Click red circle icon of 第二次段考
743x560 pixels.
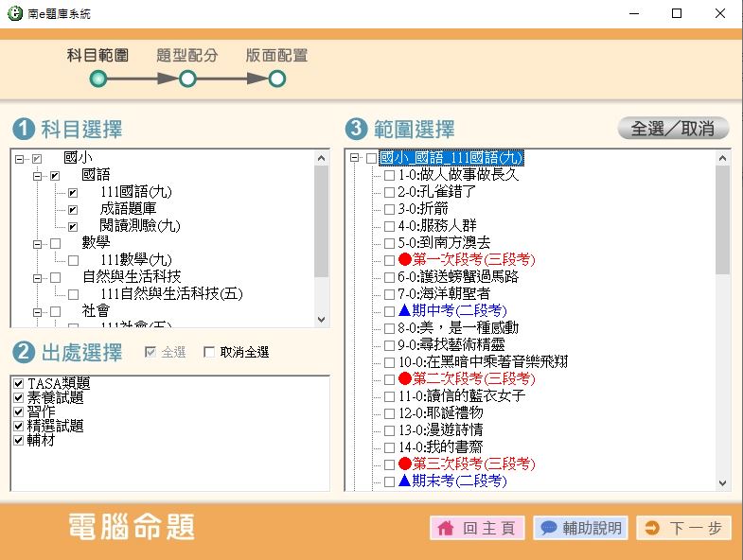[404, 379]
